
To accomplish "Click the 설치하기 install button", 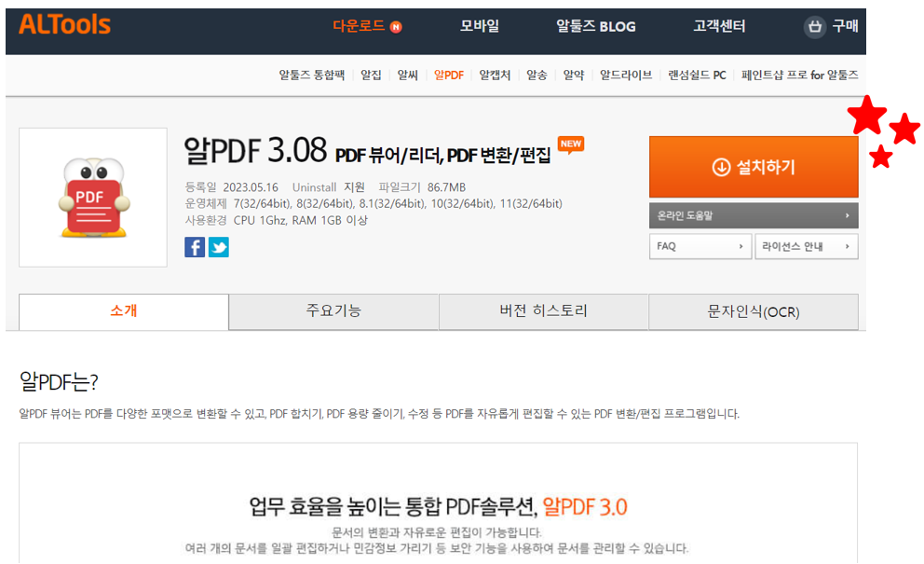I will tap(754, 167).
